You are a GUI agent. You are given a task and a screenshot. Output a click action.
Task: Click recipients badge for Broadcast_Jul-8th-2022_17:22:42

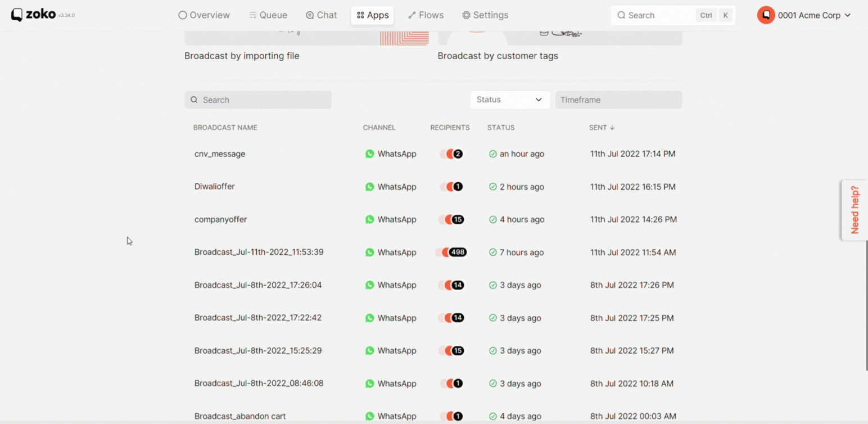point(458,318)
